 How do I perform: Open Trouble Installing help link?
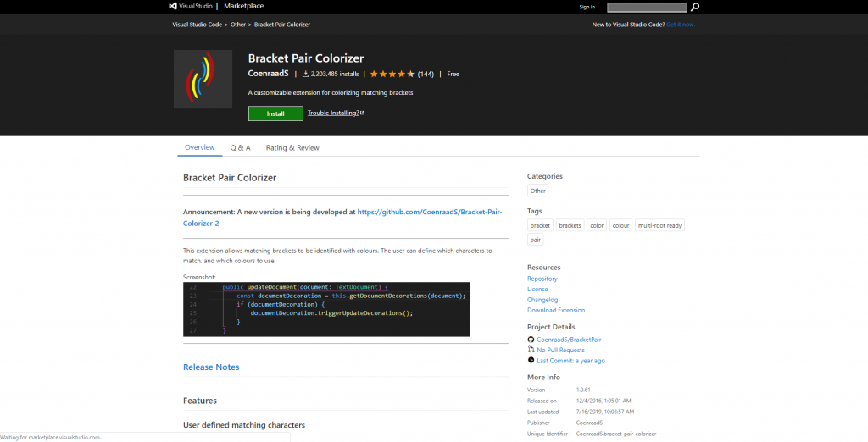point(333,113)
